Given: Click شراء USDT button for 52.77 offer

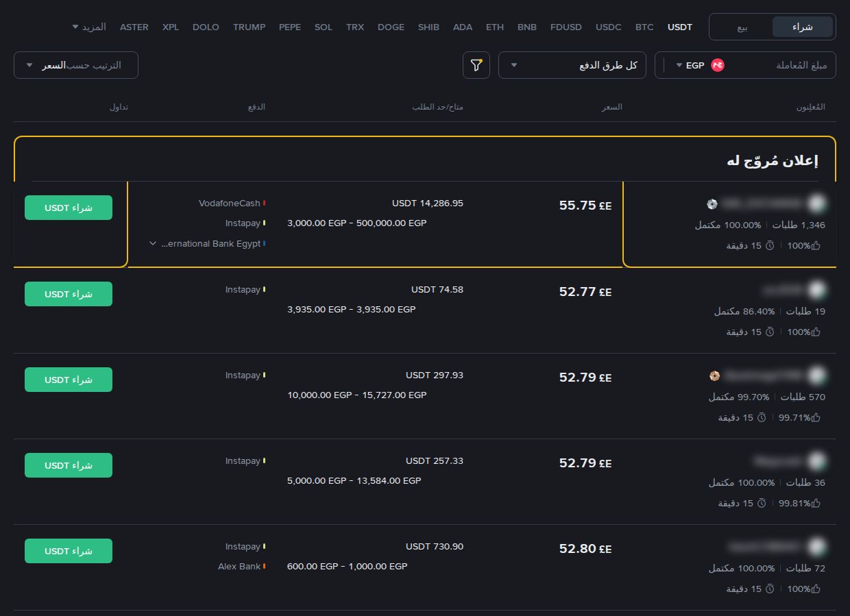Looking at the screenshot, I should (69, 294).
